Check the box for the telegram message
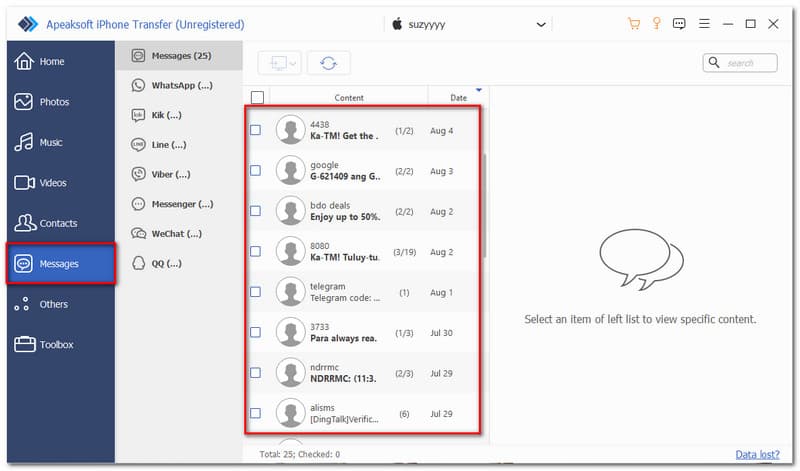Viewport: 800px width, 471px height. click(255, 292)
